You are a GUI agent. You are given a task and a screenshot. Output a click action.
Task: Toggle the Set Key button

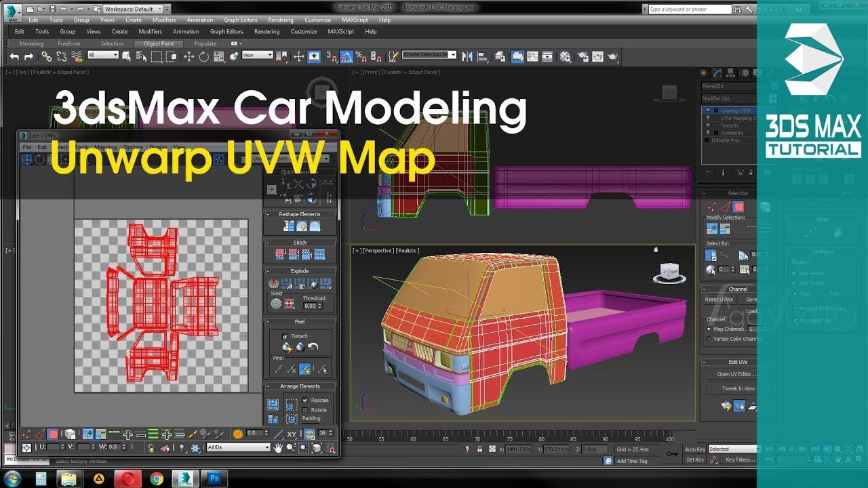[695, 460]
